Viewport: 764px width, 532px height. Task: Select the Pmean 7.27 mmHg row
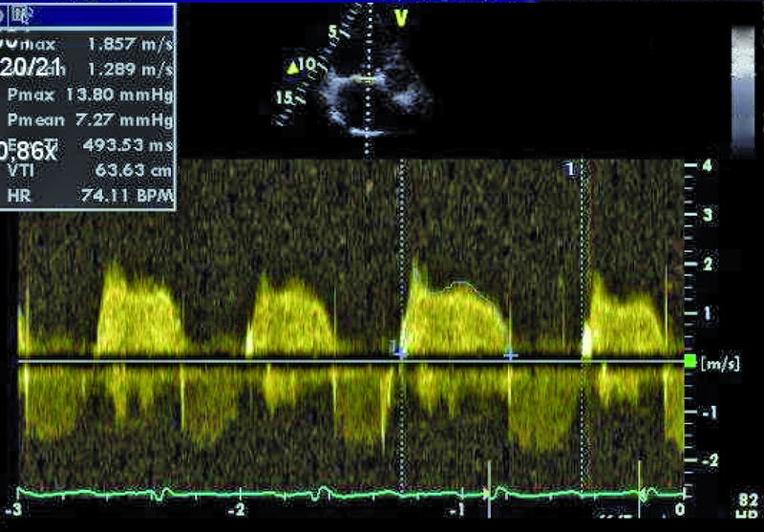[x=90, y=121]
